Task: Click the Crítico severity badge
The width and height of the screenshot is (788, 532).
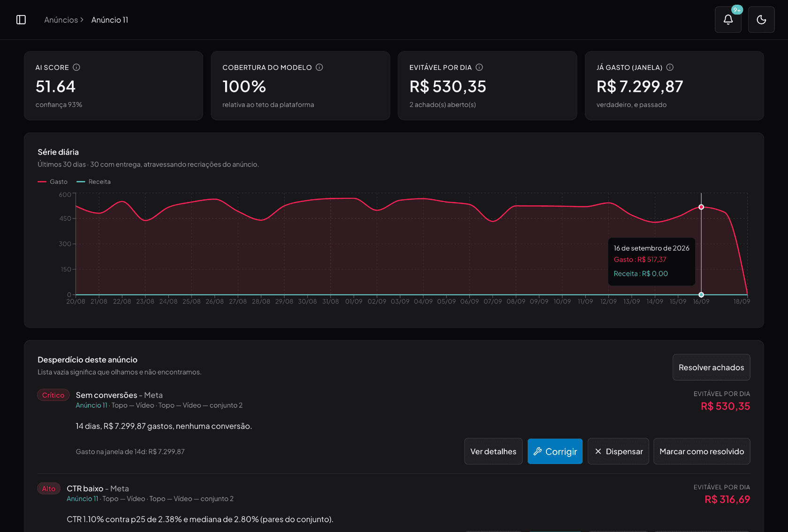Action: pos(53,395)
